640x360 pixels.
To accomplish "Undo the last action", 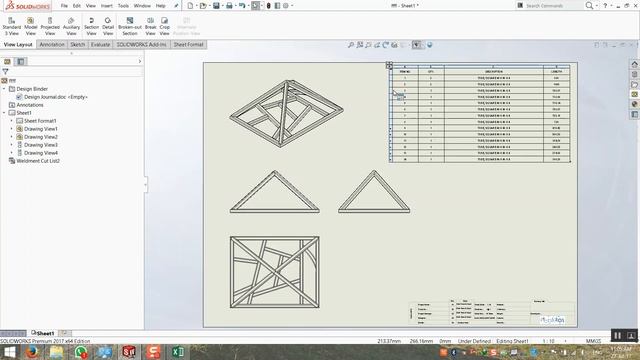I will [242, 6].
